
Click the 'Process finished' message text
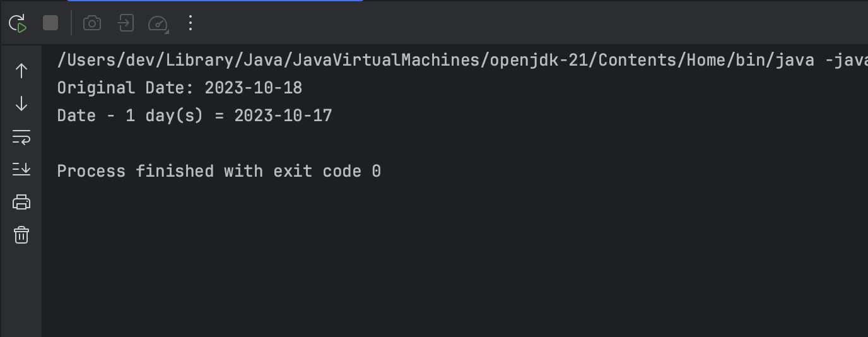point(136,171)
